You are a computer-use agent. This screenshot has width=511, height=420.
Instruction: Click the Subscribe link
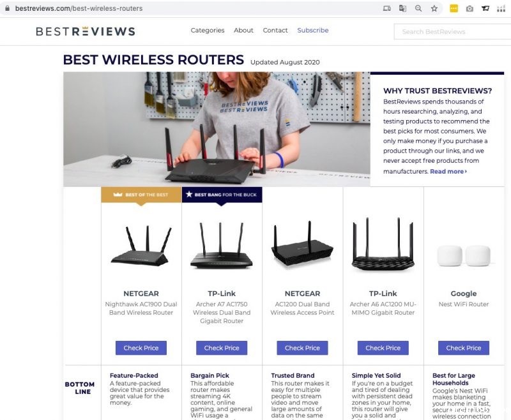(313, 30)
